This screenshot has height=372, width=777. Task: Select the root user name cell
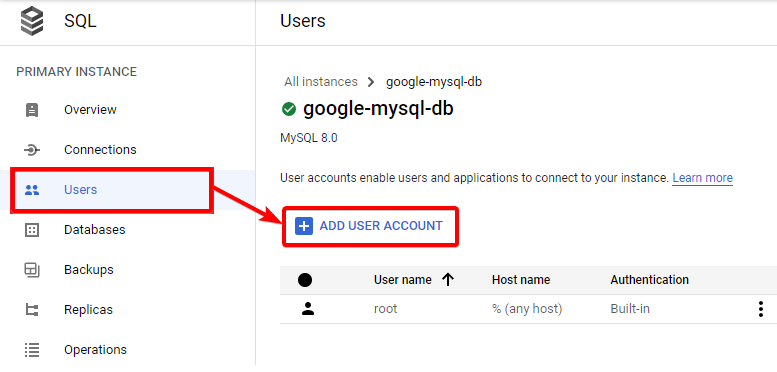click(386, 309)
